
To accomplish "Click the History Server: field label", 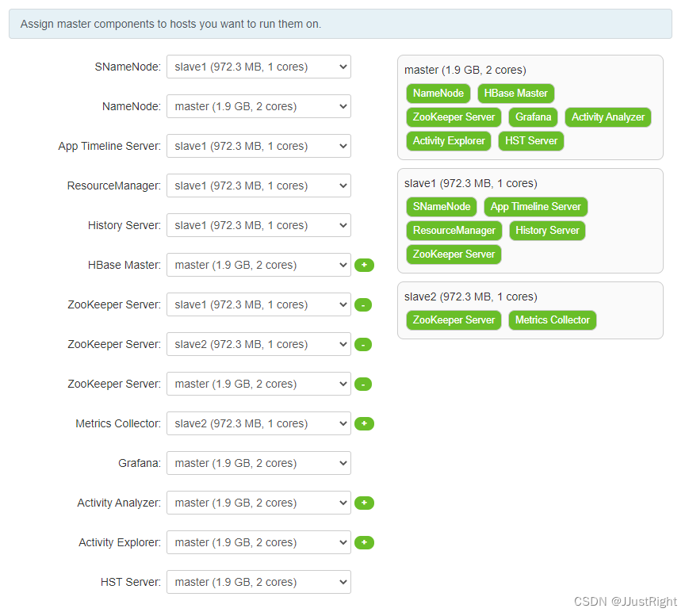I will click(124, 225).
